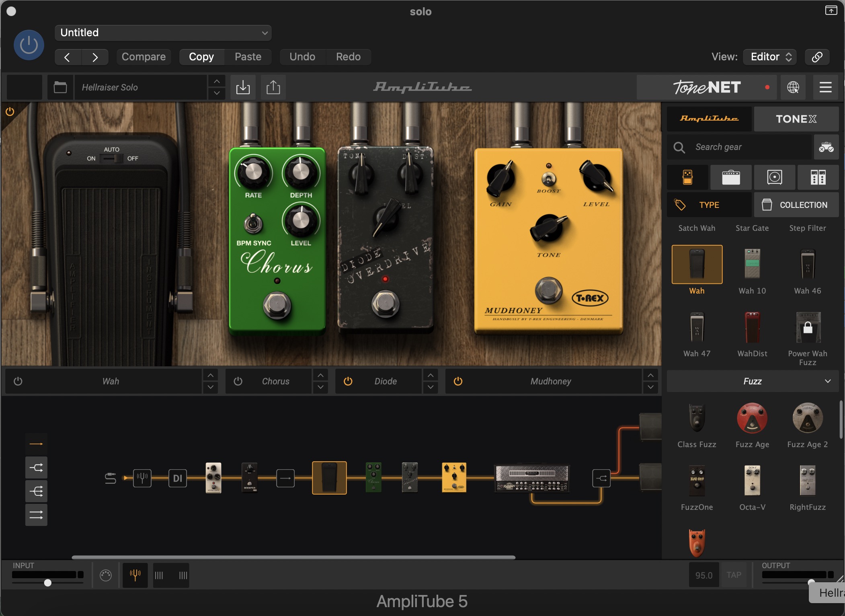Select the amplifier gear category icon
The height and width of the screenshot is (616, 845).
(731, 177)
